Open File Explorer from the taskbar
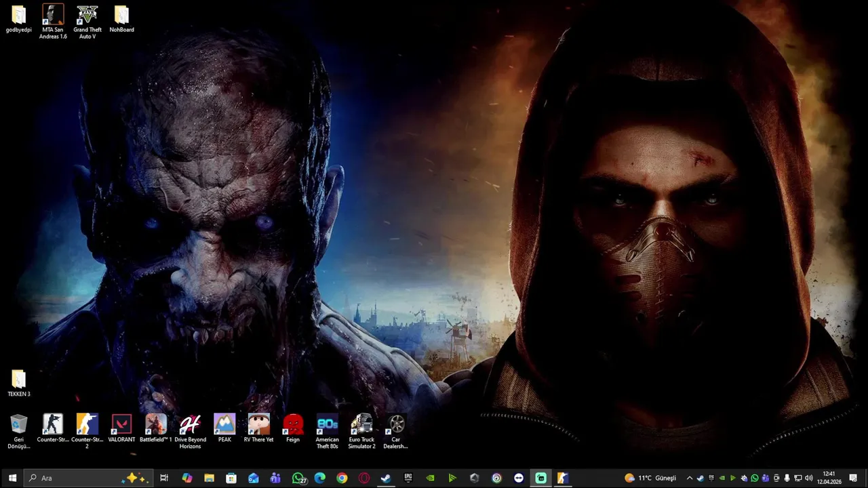 [x=209, y=478]
